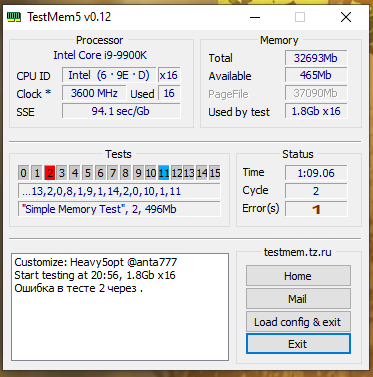Screen dimensions: 373x377
Task: Click the Used cores value 16
Action: 169,93
